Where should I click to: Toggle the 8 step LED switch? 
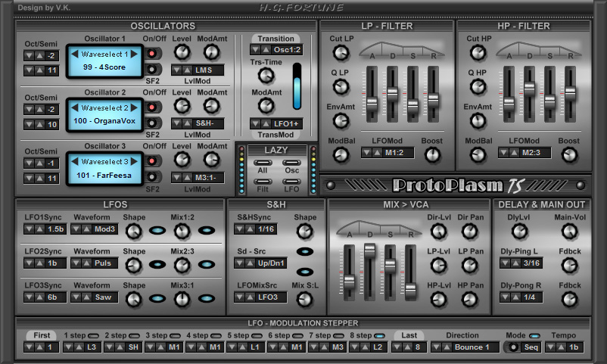379,336
